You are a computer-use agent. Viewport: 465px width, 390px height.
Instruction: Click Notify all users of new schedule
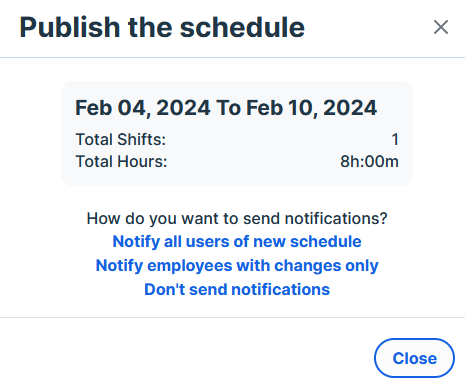click(x=237, y=241)
